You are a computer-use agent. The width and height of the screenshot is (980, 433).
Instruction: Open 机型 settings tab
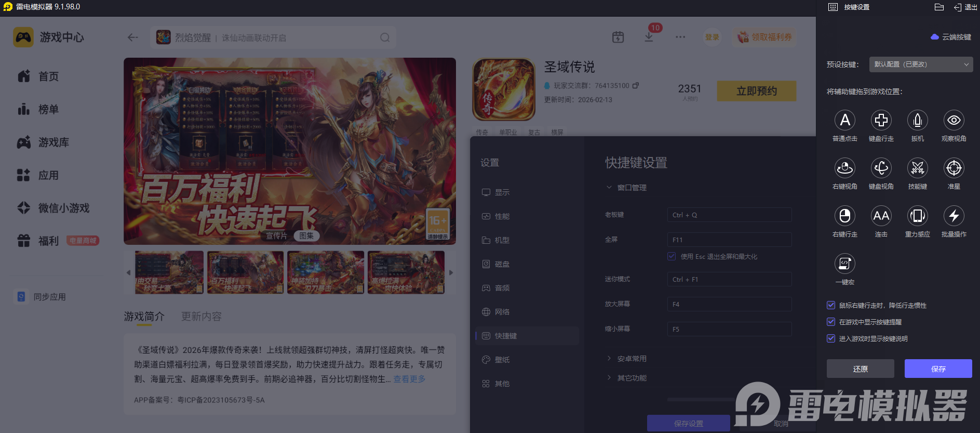[x=527, y=240]
